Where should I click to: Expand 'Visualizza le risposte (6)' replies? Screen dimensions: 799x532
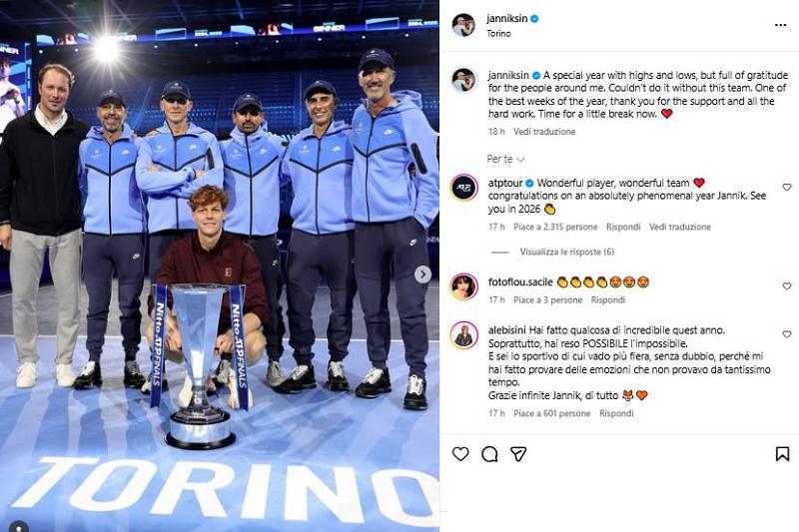[566, 252]
